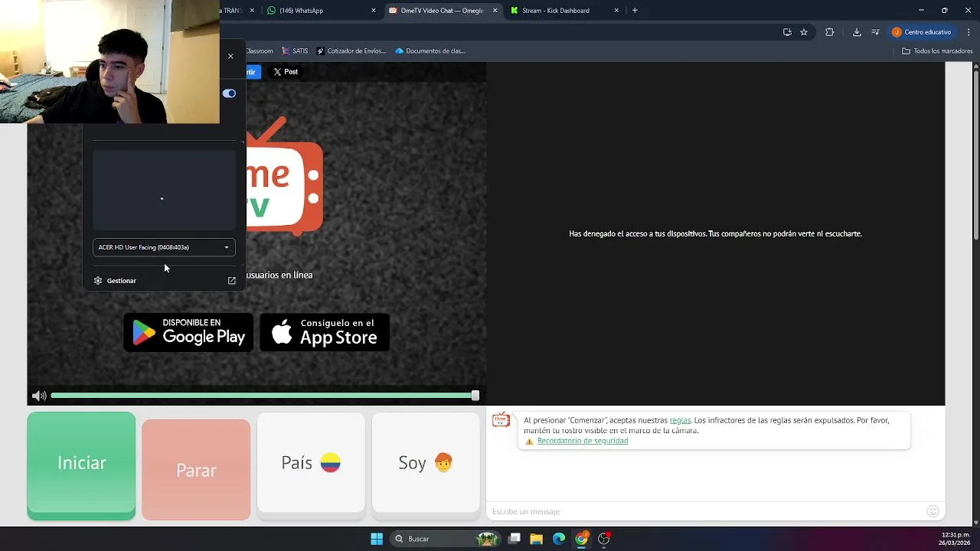Click the OmeTV logo in the rules notice
Screen dimensions: 980x551
pyautogui.click(x=501, y=421)
